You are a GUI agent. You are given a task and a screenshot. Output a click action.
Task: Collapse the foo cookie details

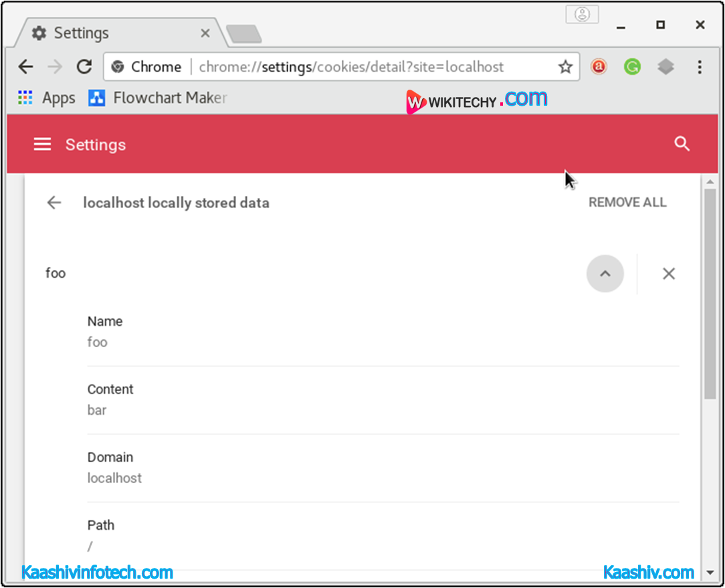605,274
